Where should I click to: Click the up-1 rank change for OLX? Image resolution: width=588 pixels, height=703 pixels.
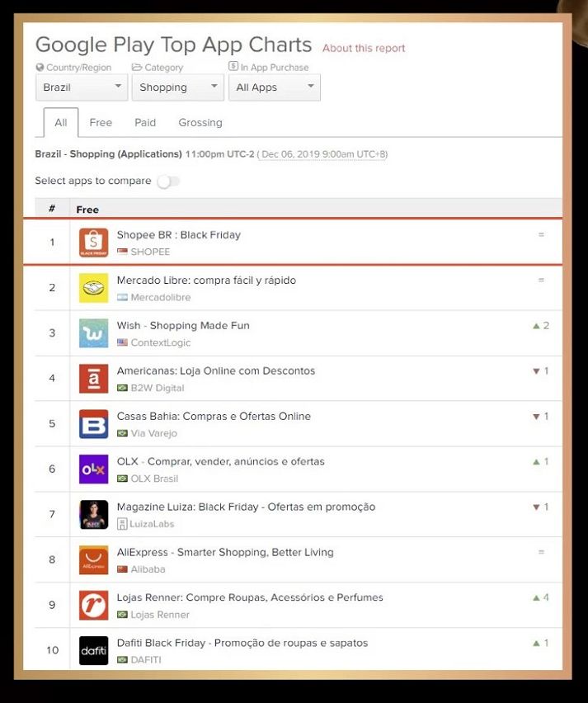(541, 461)
